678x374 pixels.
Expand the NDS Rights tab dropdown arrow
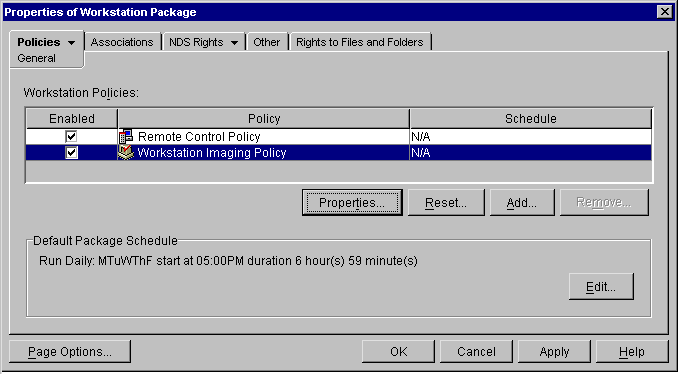[x=234, y=43]
